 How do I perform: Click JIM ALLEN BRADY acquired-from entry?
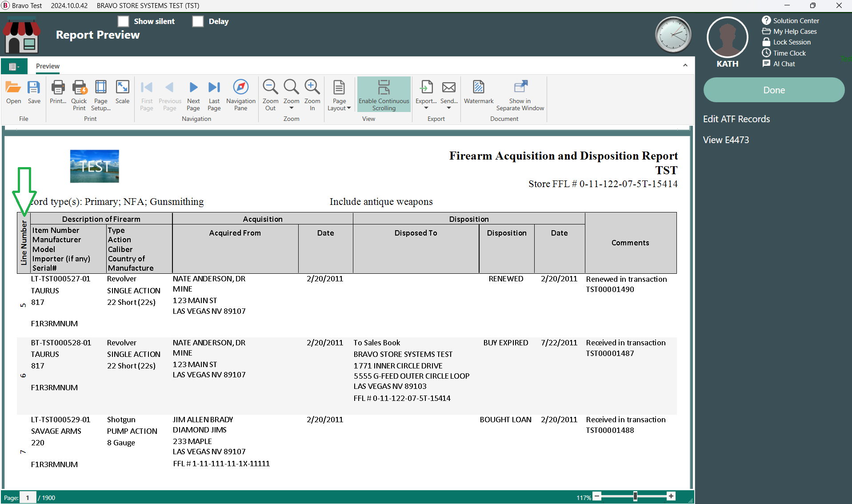(203, 420)
